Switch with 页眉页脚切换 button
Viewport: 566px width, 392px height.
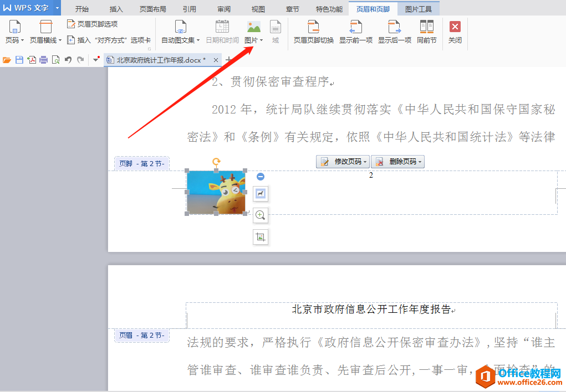point(313,32)
